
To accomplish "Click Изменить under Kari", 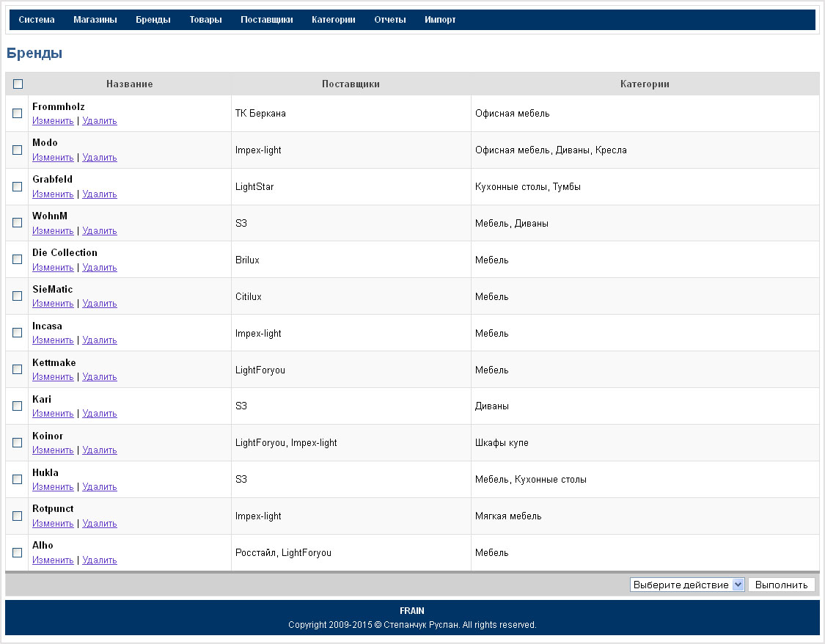I will 53,414.
